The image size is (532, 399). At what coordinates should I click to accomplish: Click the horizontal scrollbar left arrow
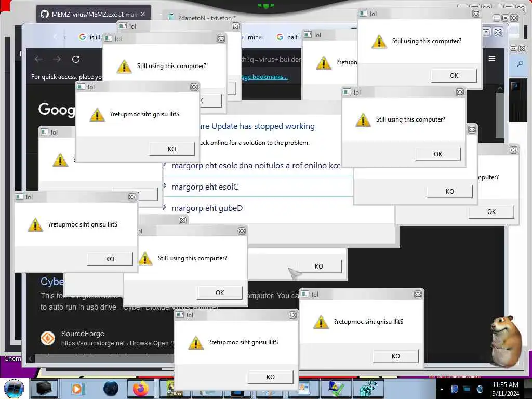[x=30, y=358]
